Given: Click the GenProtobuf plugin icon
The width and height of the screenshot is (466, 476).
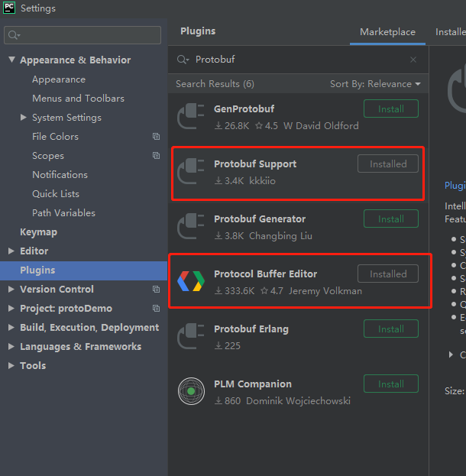Looking at the screenshot, I should coord(191,117).
